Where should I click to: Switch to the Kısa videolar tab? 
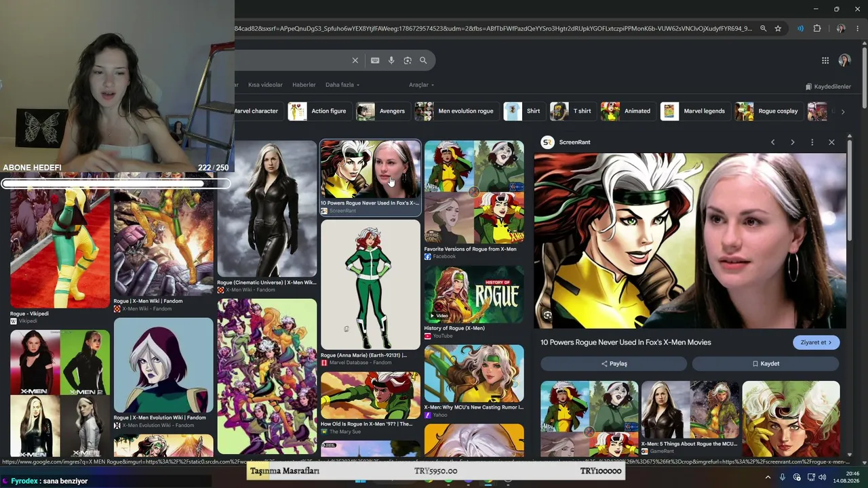[265, 85]
